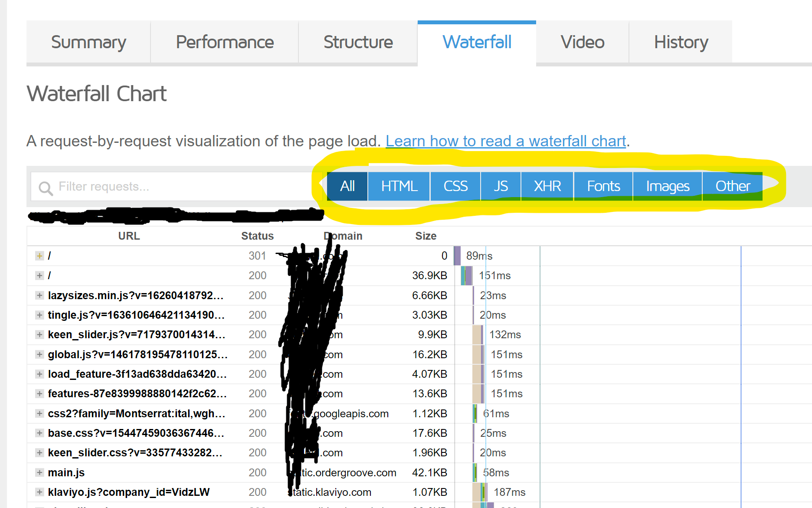
Task: Click the search magnifier icon in filter box
Action: coord(46,188)
